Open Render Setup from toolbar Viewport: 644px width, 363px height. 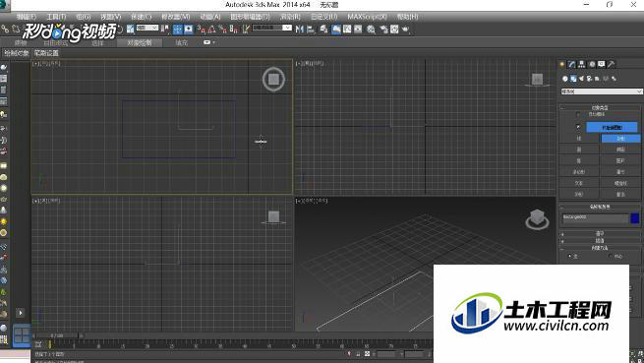coord(383,29)
